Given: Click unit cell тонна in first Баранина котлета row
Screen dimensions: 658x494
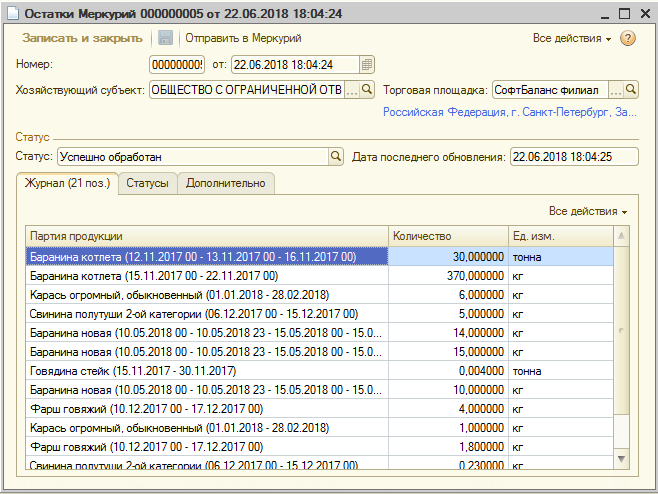Looking at the screenshot, I should (561, 256).
